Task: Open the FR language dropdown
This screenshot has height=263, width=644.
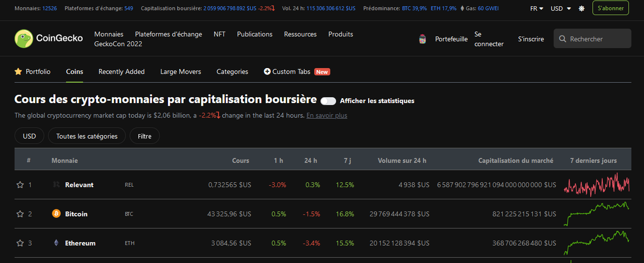Action: [x=537, y=9]
